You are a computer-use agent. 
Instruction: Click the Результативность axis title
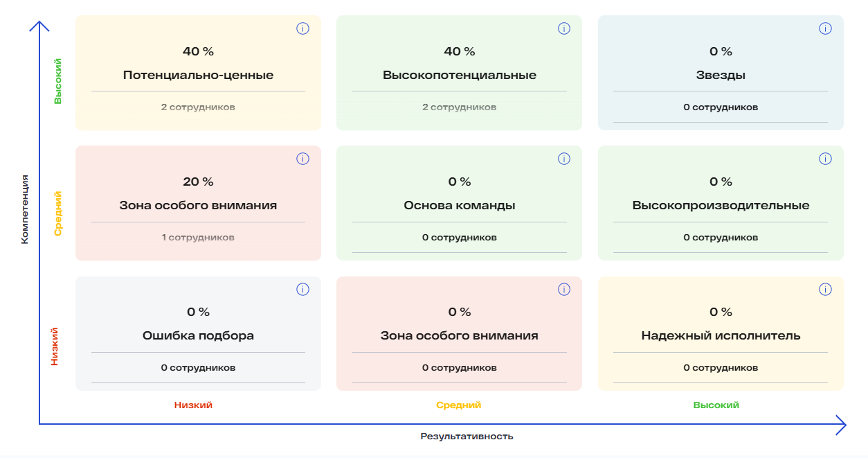[467, 437]
